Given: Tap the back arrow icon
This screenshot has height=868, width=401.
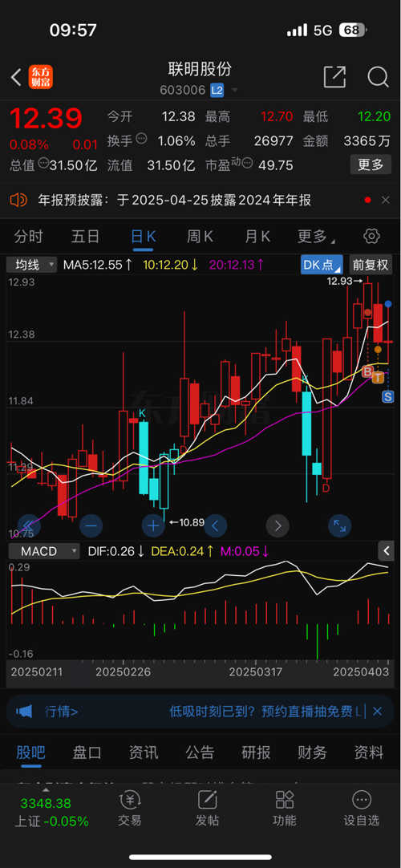Looking at the screenshot, I should pyautogui.click(x=16, y=78).
